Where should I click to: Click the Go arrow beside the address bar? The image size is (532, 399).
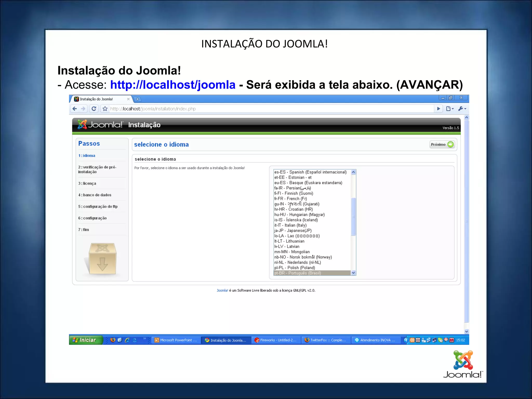439,109
